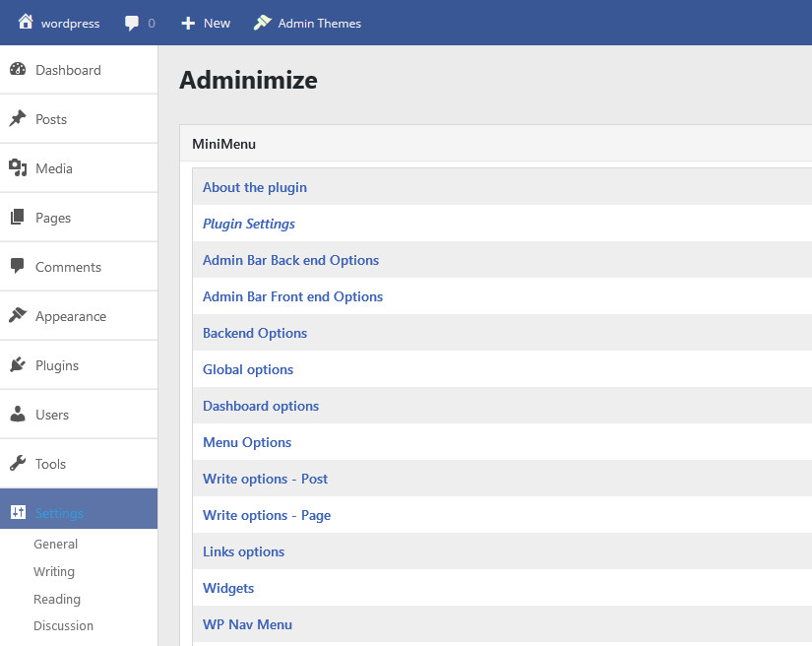Screen dimensions: 812x646
Task: Open Reading settings submenu
Action: pos(57,599)
